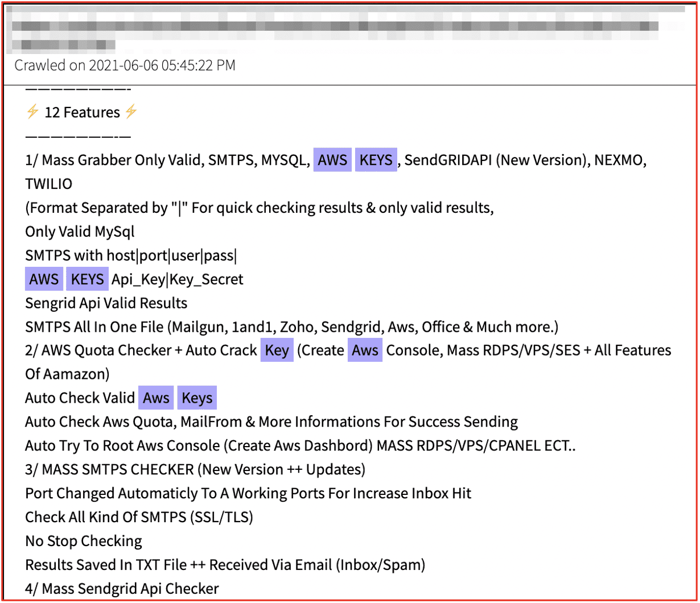Click the "Of Aamazon)" line
Viewport: 700px width, 603px height.
pos(68,375)
